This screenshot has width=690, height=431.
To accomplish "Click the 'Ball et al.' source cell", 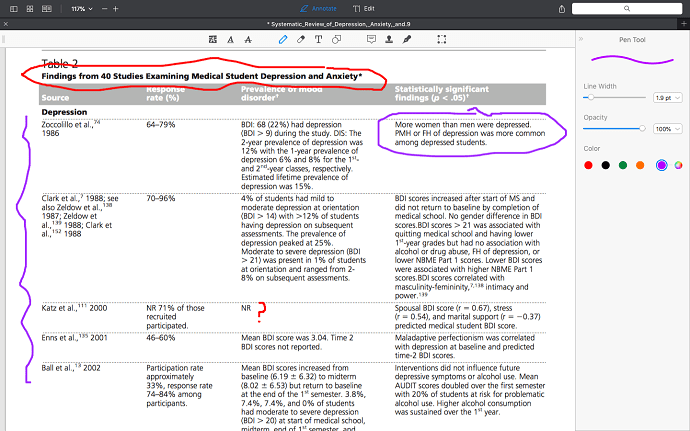I will (71, 368).
